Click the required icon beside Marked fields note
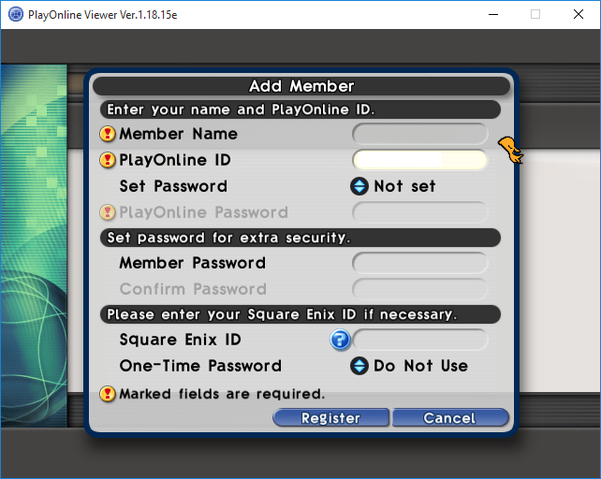The image size is (601, 479). (108, 394)
